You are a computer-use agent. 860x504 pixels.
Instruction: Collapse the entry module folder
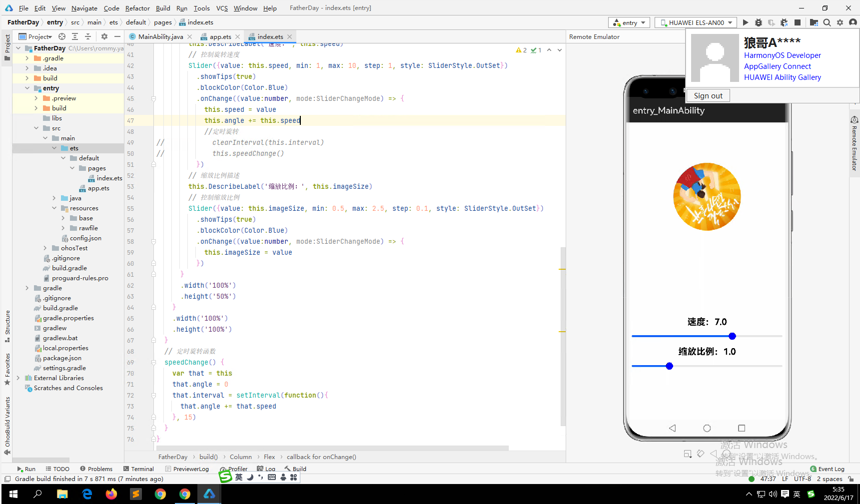(27, 88)
